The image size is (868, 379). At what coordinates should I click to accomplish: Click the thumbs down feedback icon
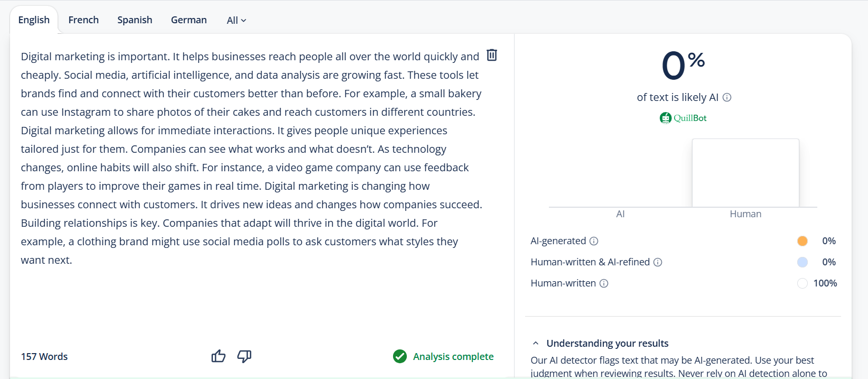pos(244,356)
